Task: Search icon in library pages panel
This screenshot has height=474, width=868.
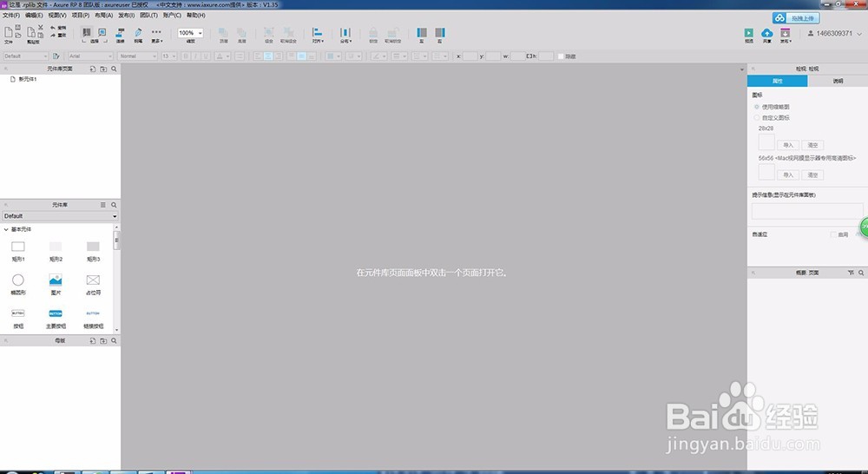Action: point(114,69)
